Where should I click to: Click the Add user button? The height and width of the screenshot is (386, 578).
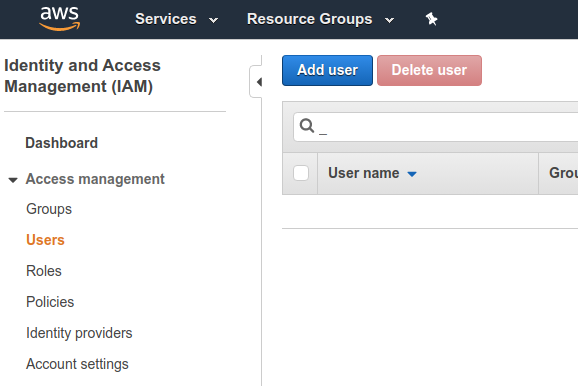[x=327, y=70]
